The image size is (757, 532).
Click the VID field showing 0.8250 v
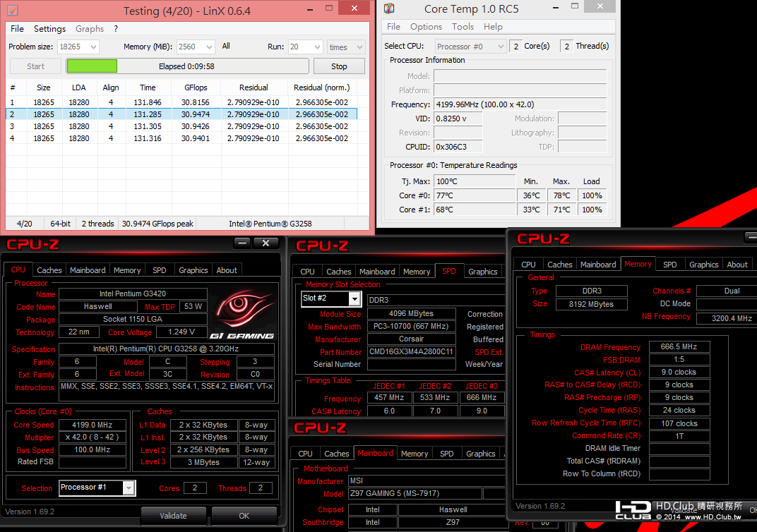click(x=458, y=118)
